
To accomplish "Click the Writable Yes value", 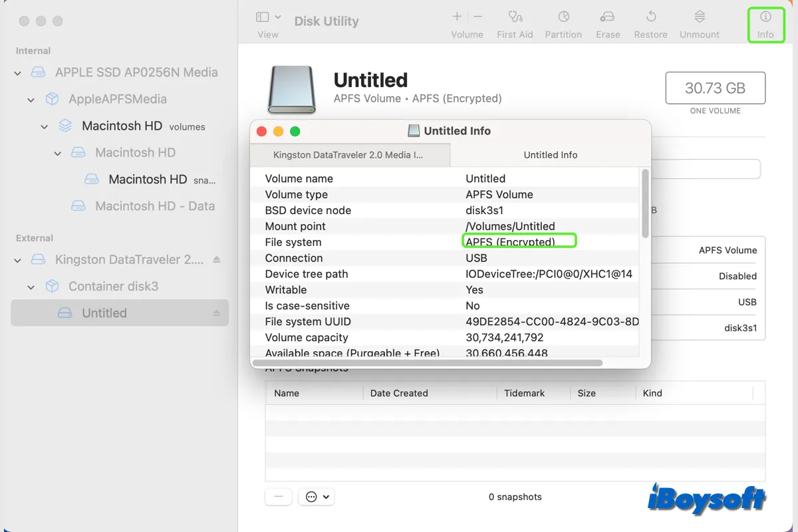I will coord(474,290).
